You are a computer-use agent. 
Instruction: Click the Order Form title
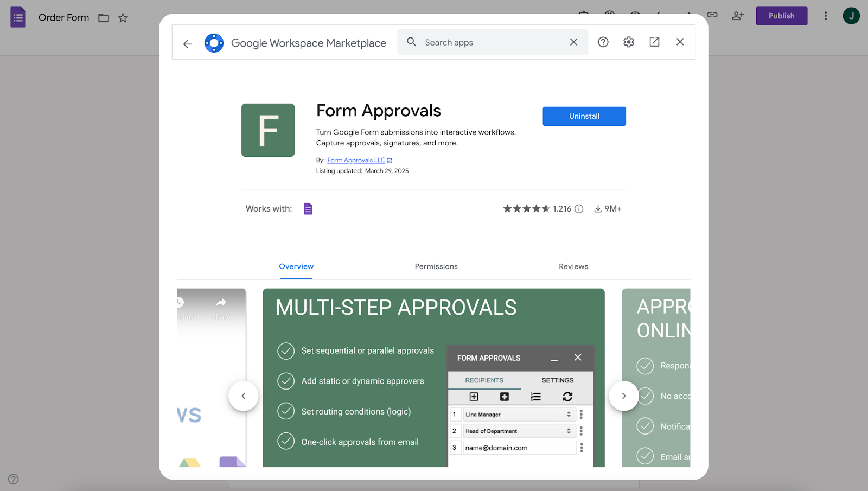[x=63, y=17]
